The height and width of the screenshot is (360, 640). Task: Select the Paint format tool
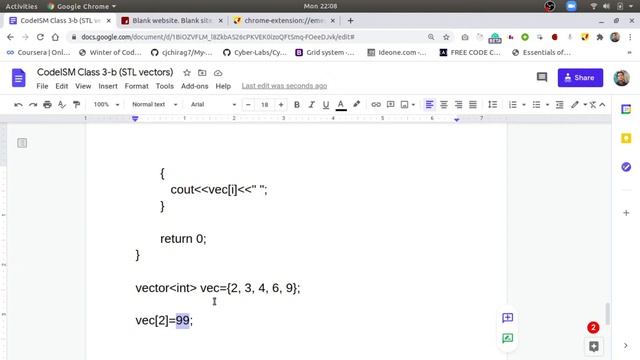76,105
